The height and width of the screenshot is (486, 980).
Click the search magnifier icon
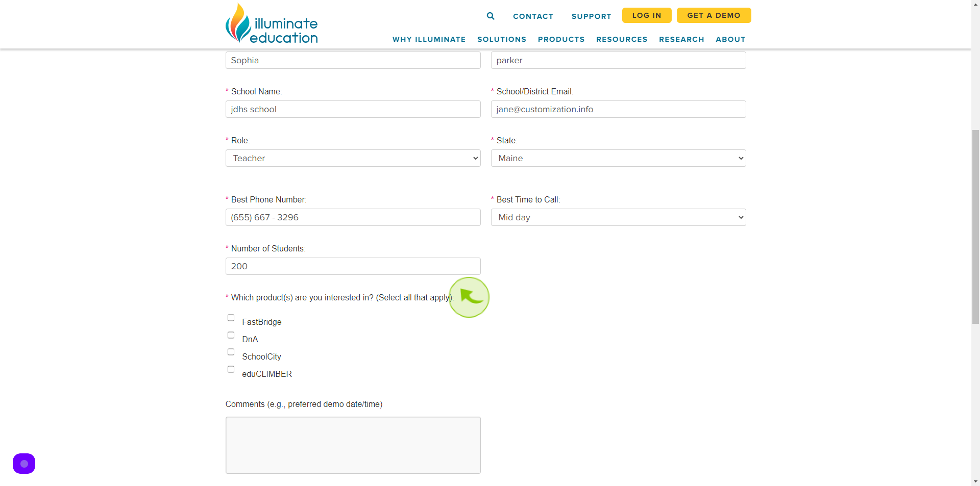(x=491, y=16)
